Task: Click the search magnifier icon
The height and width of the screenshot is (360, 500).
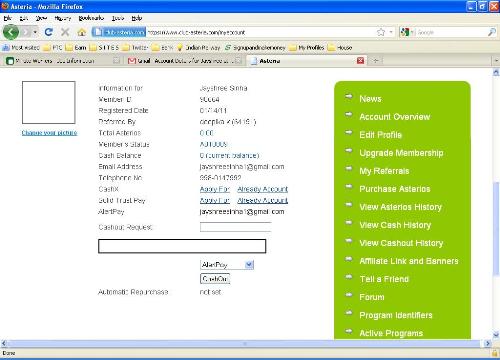Action: (491, 32)
